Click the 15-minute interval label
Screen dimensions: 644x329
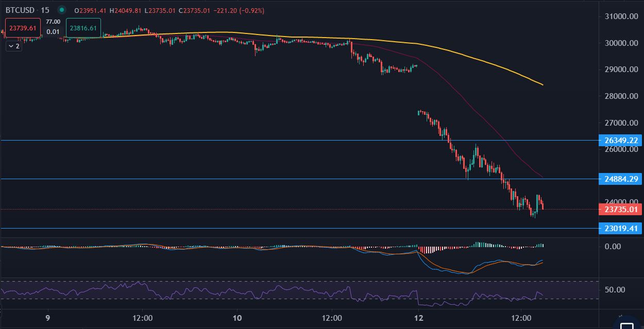point(45,10)
